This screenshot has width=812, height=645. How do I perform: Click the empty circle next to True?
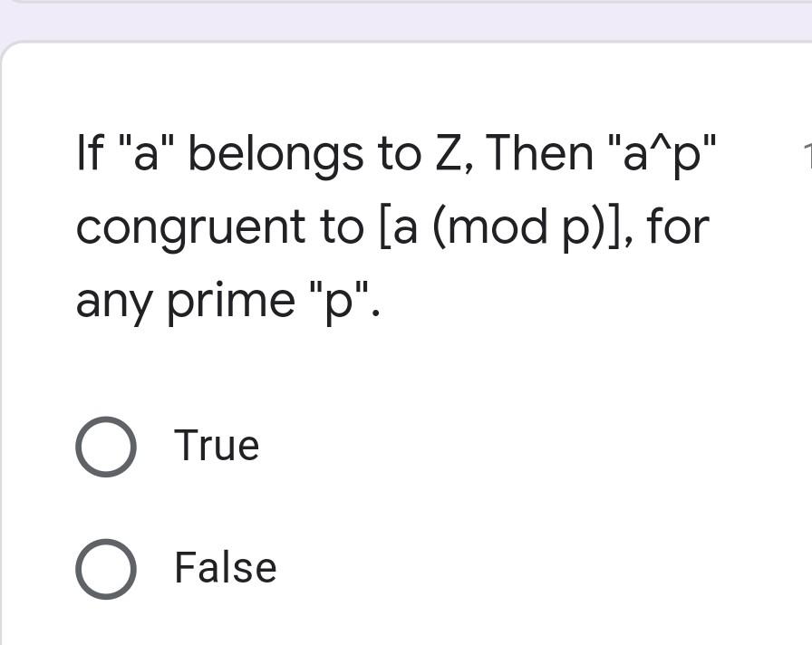point(106,445)
